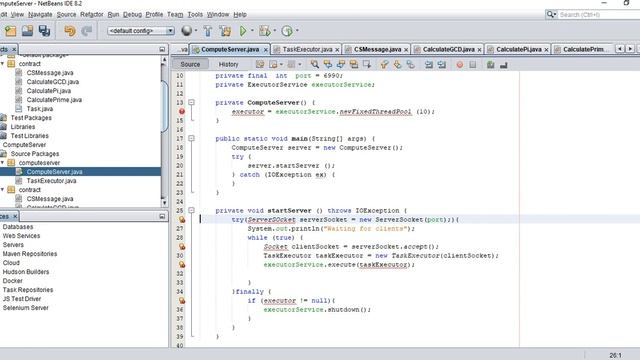
Task: Collapse the startServer method fold on line 25
Action: click(191, 211)
